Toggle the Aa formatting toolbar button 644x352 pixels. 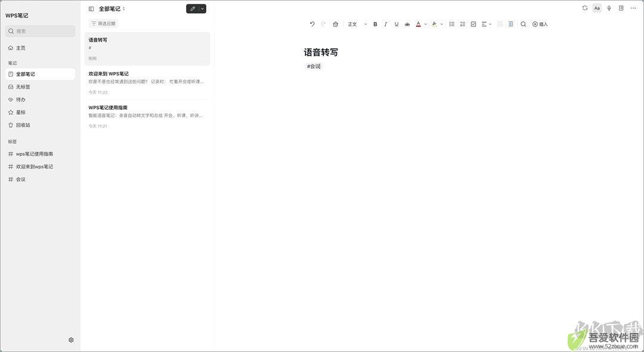[597, 8]
